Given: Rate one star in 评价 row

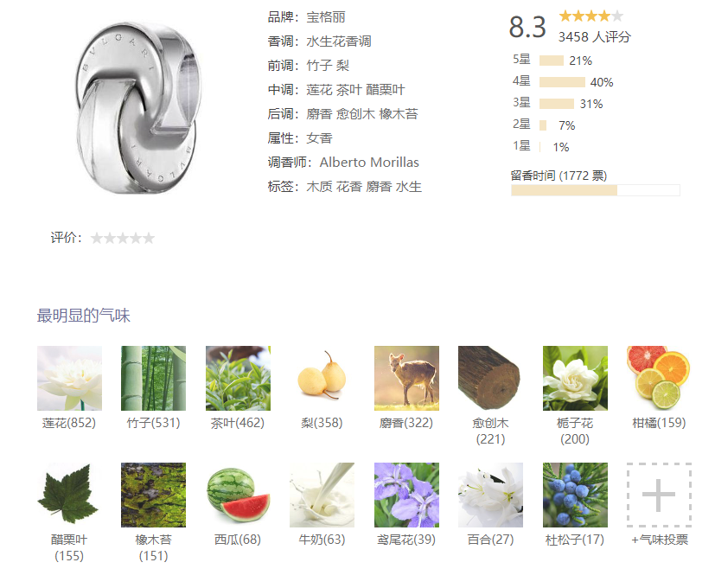Looking at the screenshot, I should pyautogui.click(x=97, y=238).
